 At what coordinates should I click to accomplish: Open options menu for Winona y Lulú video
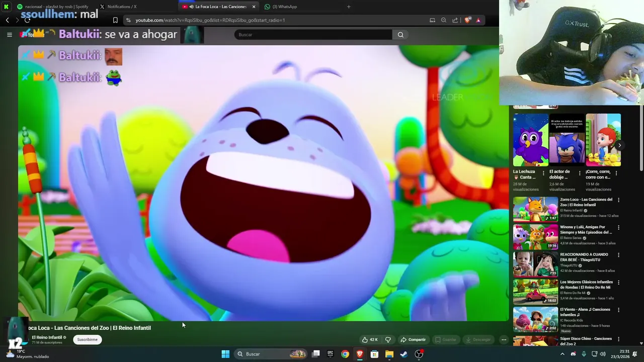click(618, 227)
